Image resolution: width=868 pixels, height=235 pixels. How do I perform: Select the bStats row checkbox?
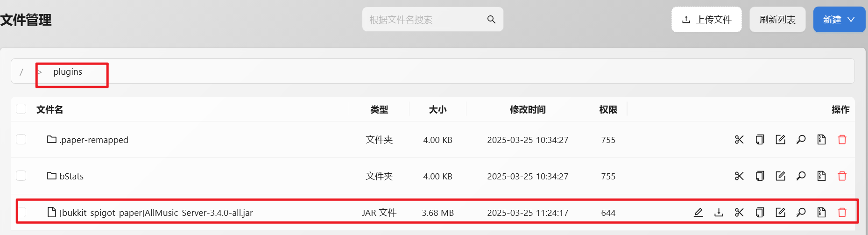pyautogui.click(x=21, y=176)
